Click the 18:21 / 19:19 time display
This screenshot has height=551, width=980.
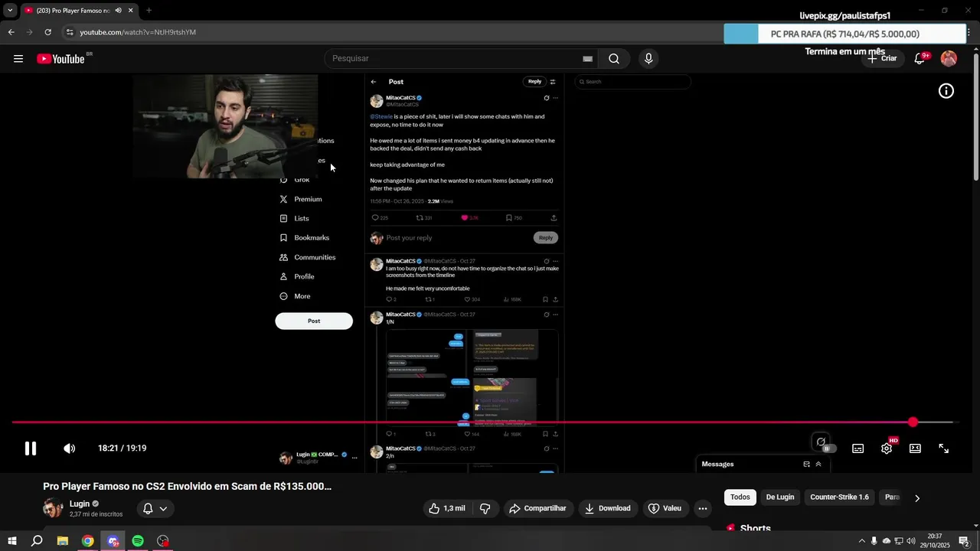point(122,448)
